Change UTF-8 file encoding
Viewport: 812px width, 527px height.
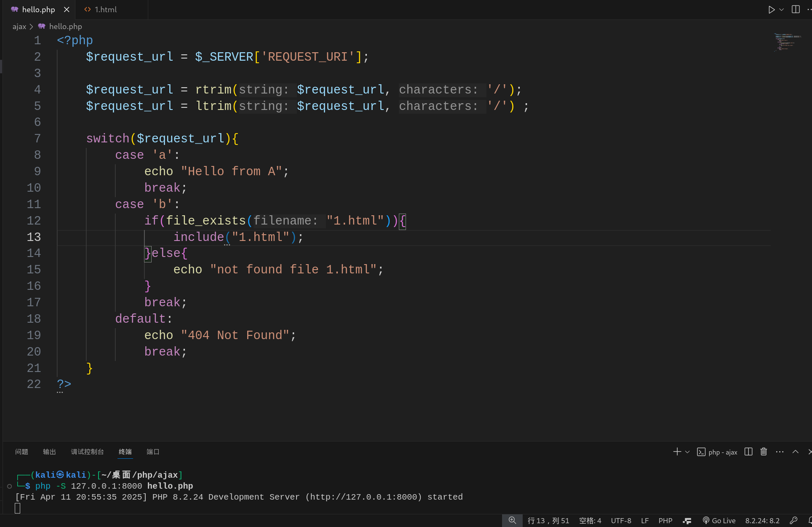click(621, 521)
